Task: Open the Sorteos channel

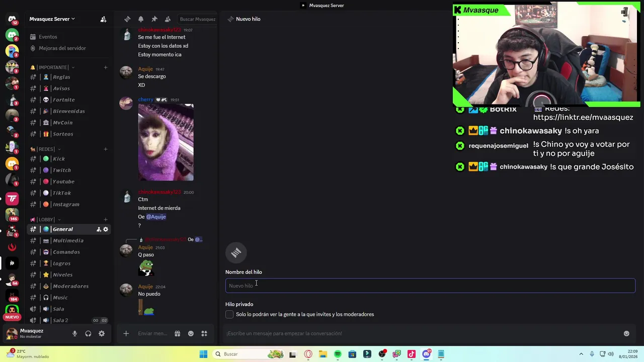Action: click(x=69, y=134)
